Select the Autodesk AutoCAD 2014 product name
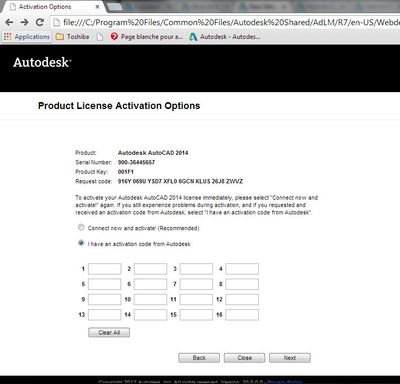The image size is (400, 384). pos(153,153)
